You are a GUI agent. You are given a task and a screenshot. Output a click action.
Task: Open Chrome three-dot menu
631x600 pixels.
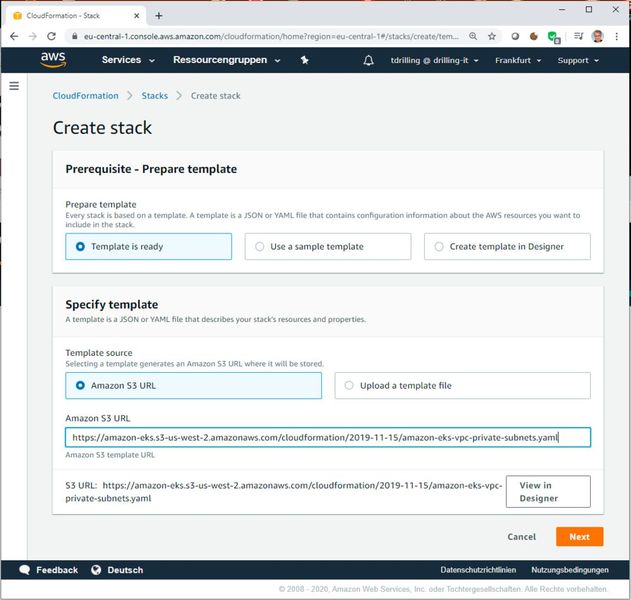pos(616,36)
